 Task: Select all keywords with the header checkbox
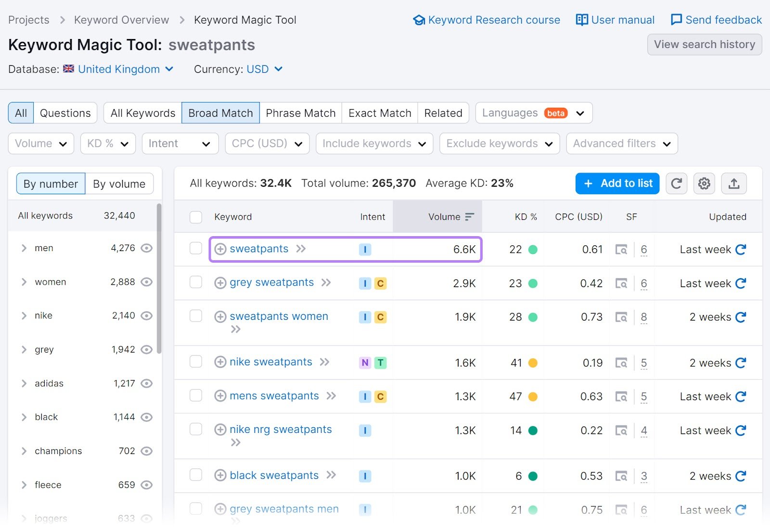click(196, 217)
